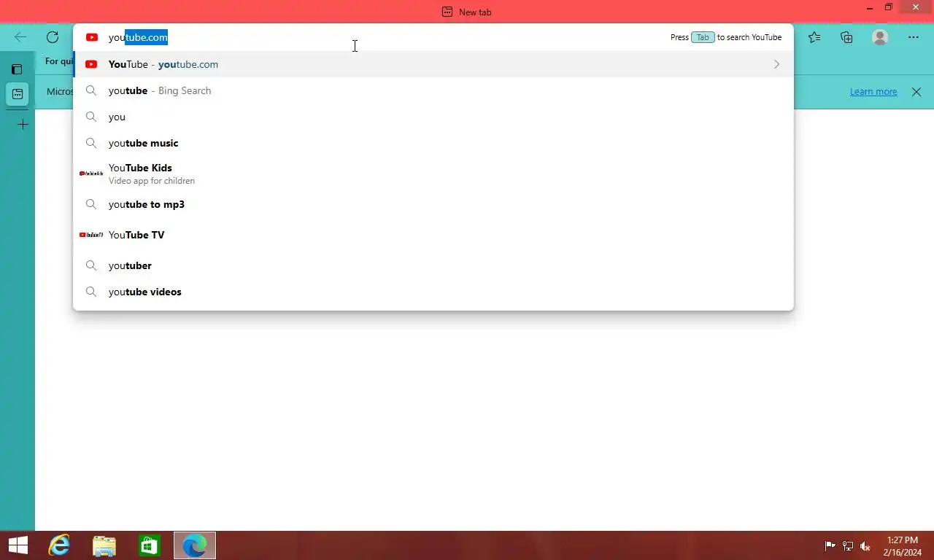Select the New tab title at window top
Screen dimensions: 934x560
click(x=467, y=12)
